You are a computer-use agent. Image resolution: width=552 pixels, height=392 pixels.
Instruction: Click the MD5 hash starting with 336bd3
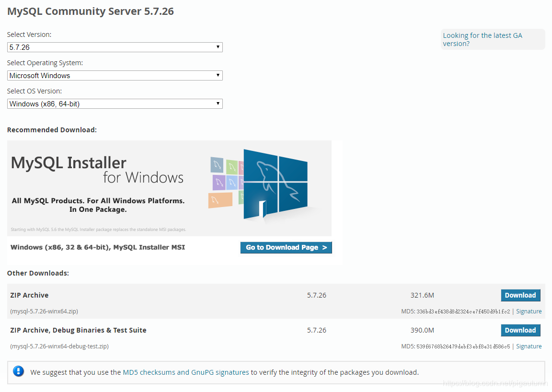(463, 311)
